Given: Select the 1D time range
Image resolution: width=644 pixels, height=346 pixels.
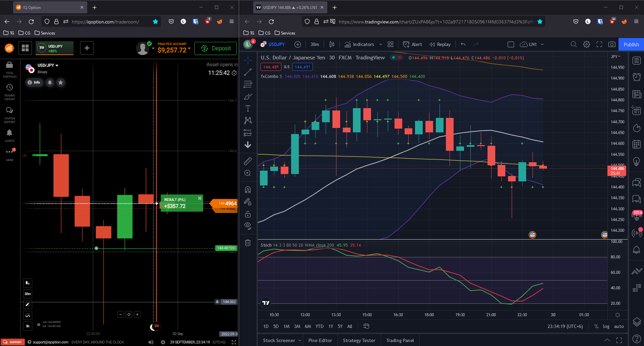Looking at the screenshot, I should (x=266, y=326).
